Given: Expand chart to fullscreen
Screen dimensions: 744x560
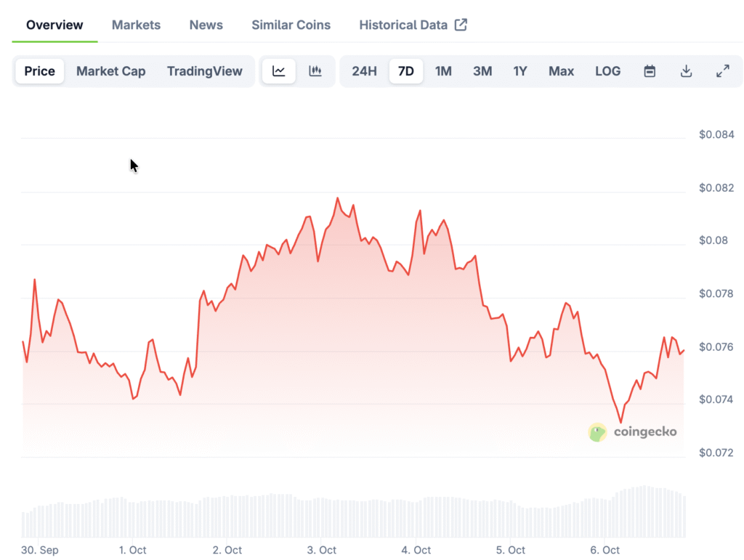Looking at the screenshot, I should point(722,71).
